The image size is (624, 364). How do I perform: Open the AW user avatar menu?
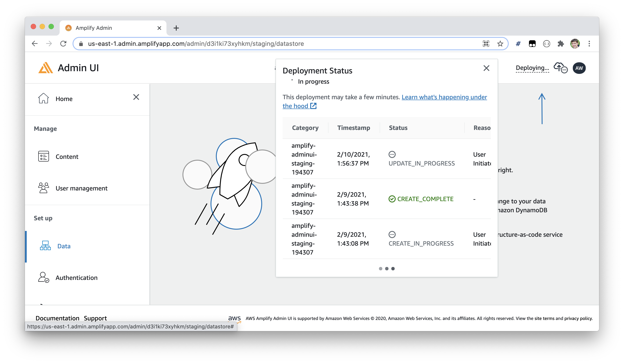point(579,68)
